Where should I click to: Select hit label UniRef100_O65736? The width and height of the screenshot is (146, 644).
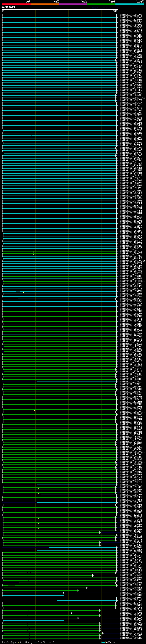pos(131,95)
